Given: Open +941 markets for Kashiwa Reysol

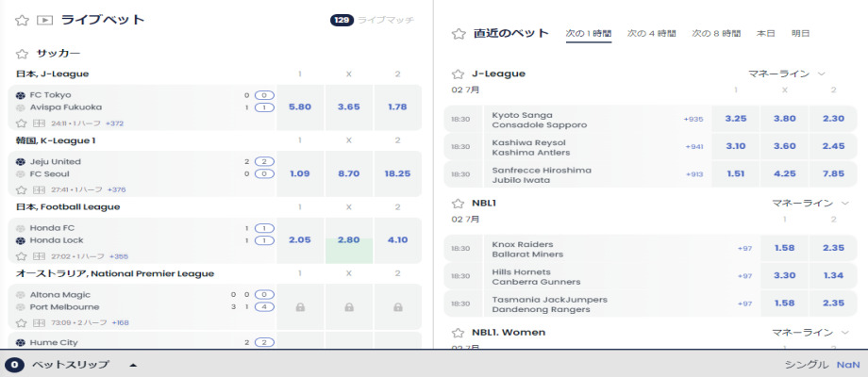Looking at the screenshot, I should (694, 146).
